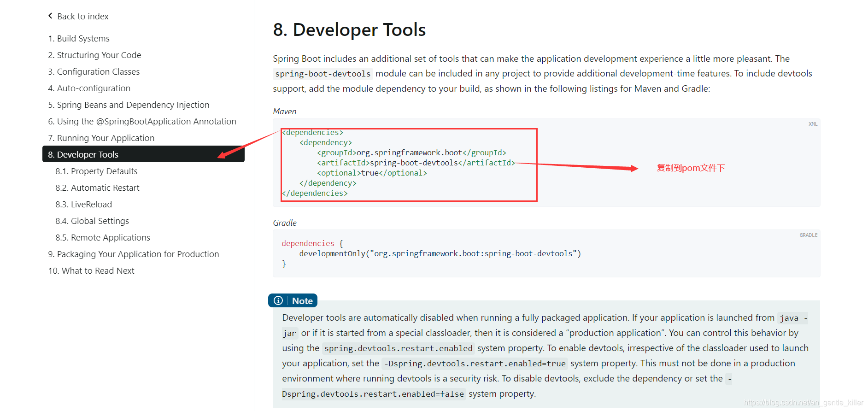Jump to 8.3. LiveReload subsection
868x411 pixels.
coord(83,204)
